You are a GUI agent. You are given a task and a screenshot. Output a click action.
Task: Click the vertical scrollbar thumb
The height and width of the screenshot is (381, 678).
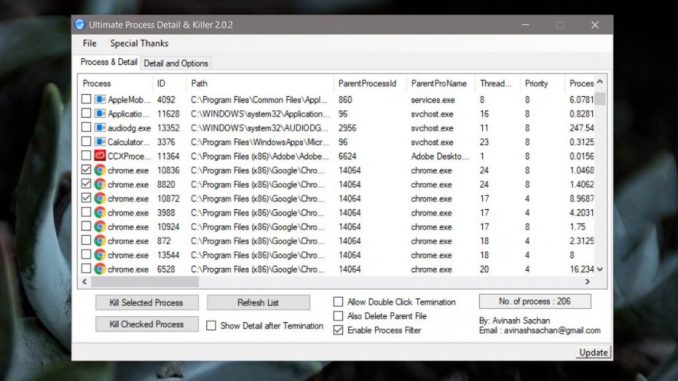pyautogui.click(x=600, y=99)
